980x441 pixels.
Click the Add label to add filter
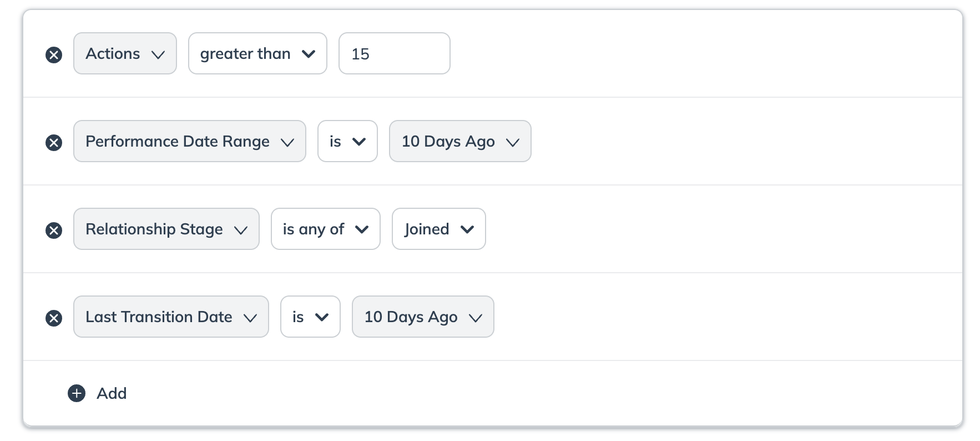[112, 393]
